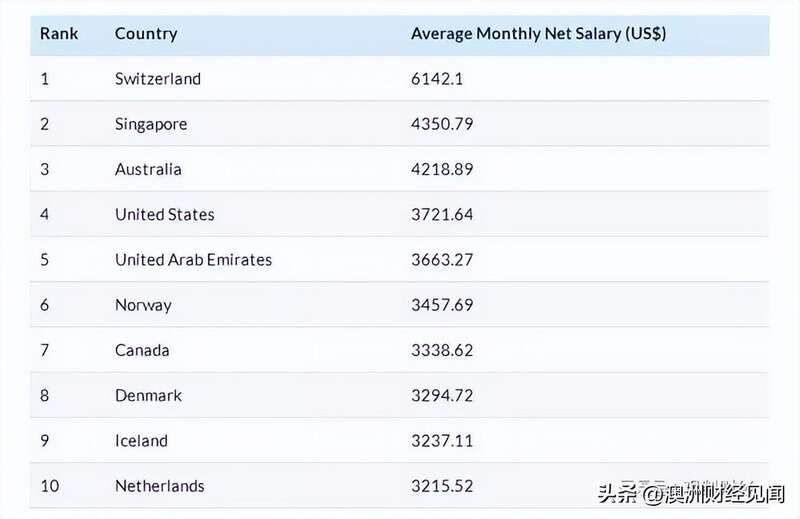The image size is (800, 519).
Task: Click the Denmark entry
Action: tap(148, 396)
